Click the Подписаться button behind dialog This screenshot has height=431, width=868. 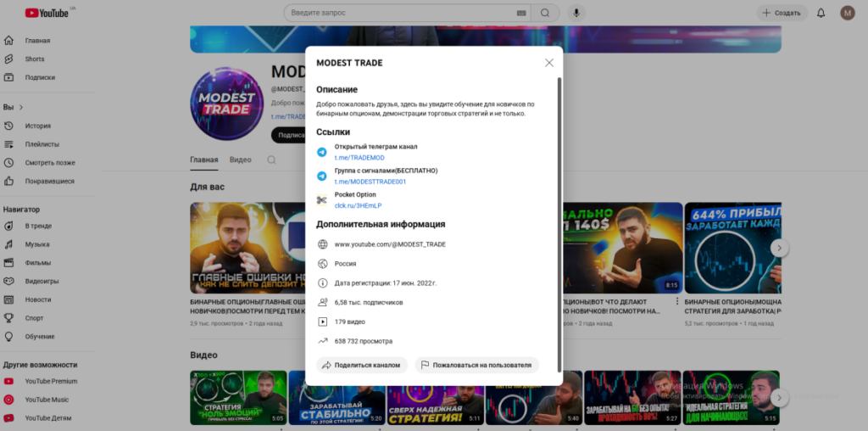(x=288, y=135)
